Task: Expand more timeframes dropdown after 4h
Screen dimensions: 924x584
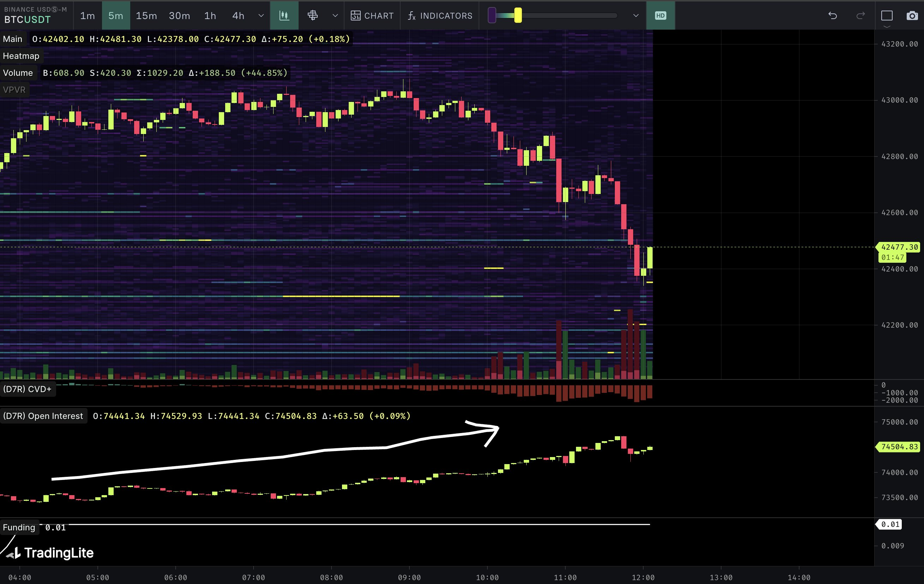Action: (x=261, y=16)
